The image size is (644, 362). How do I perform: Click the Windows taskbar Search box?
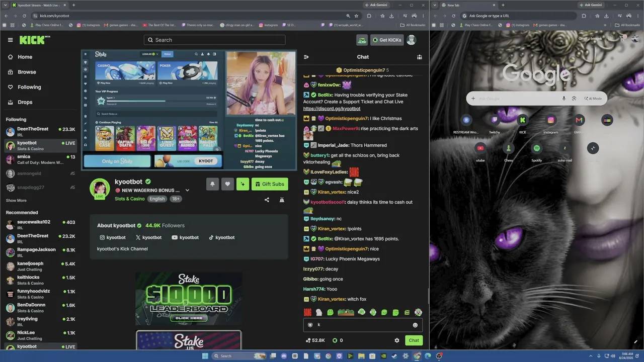coord(239,356)
